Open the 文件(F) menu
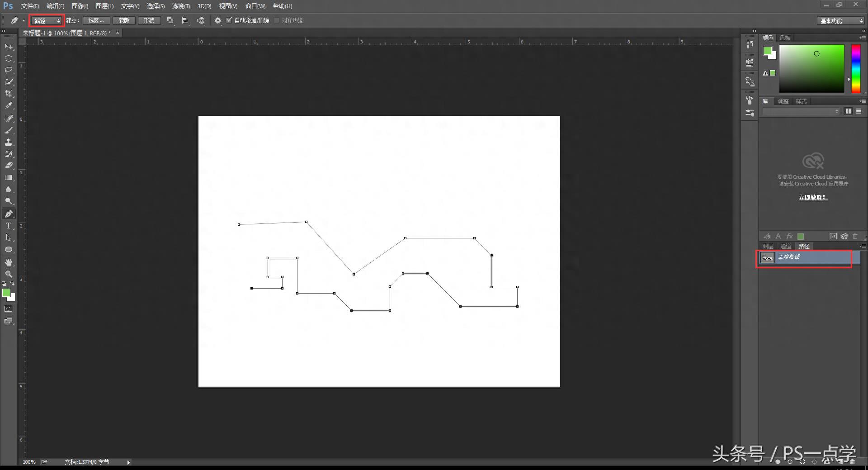 [x=30, y=6]
